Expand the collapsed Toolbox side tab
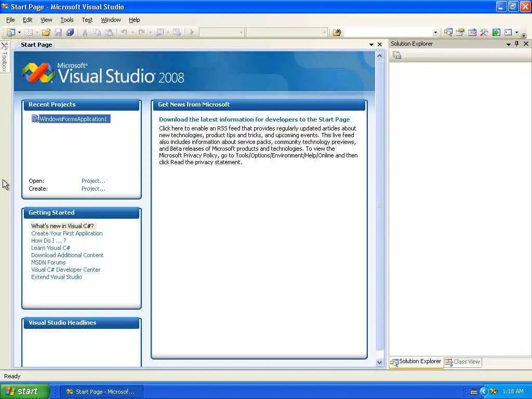 (x=4, y=57)
